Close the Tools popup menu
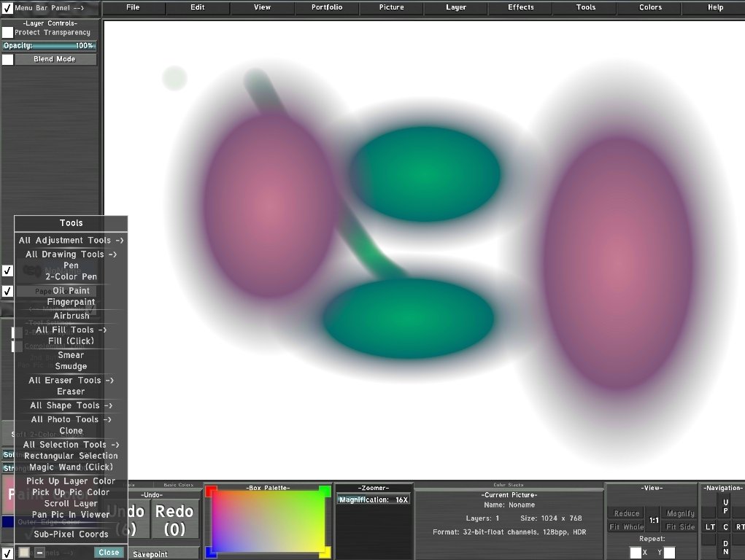Image resolution: width=745 pixels, height=560 pixels. pos(109,553)
